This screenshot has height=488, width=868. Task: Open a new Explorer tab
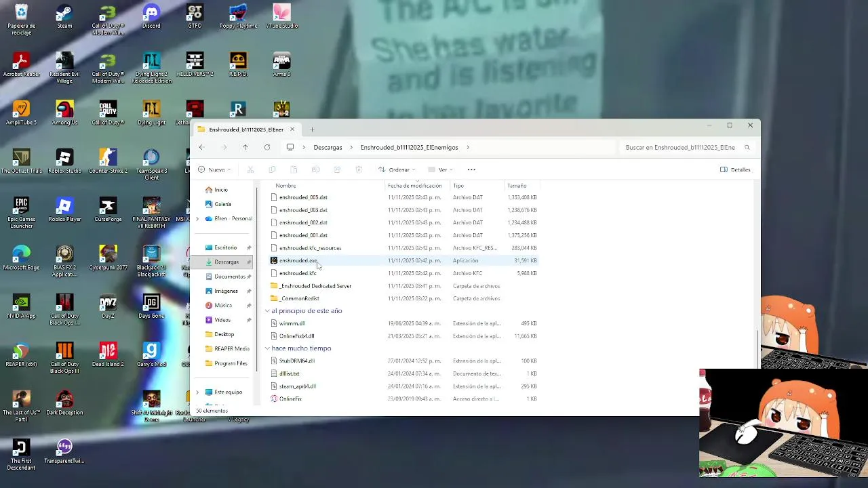point(312,129)
